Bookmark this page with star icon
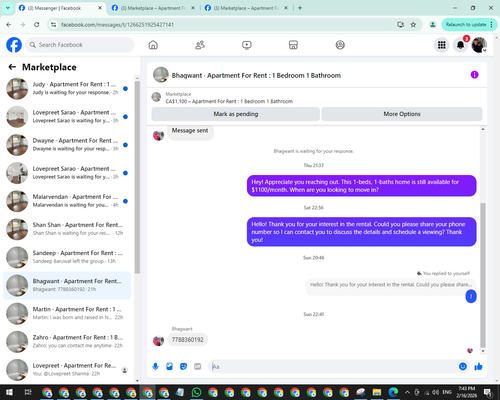500x400 pixels. click(413, 25)
